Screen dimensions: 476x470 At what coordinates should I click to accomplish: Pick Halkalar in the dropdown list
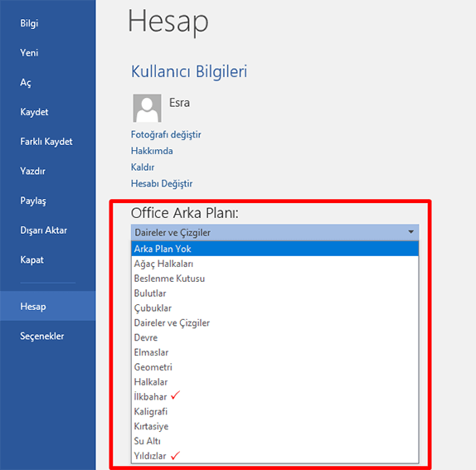(x=274, y=382)
